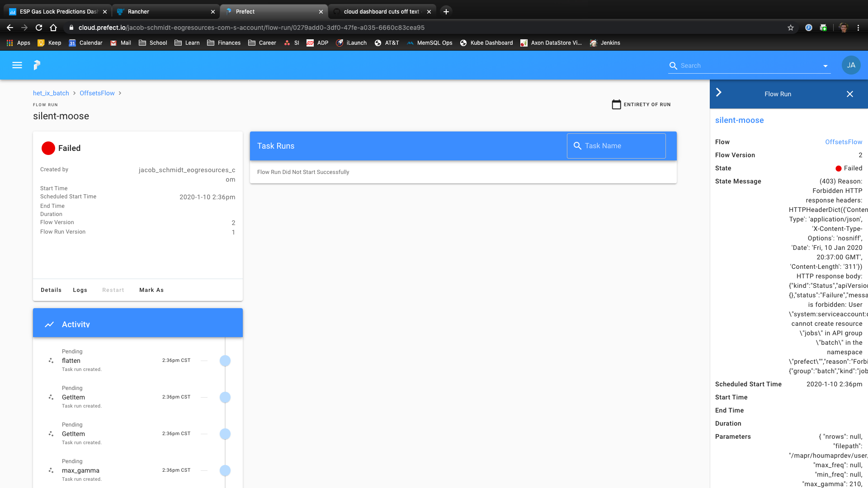Open the hamburger navigation menu
The width and height of the screenshot is (868, 488).
click(17, 65)
